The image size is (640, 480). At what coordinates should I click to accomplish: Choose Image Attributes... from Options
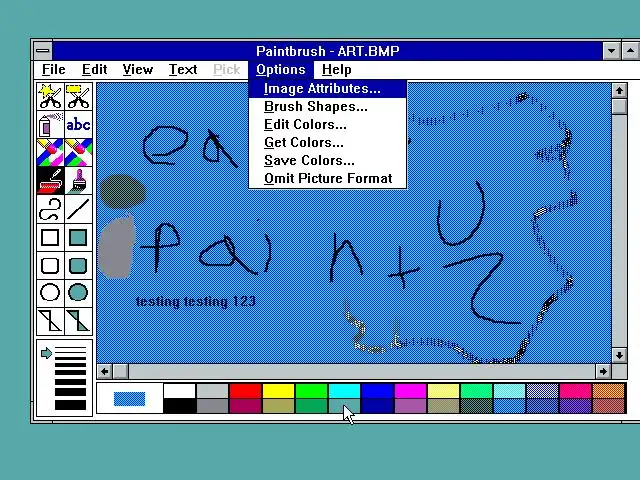click(328, 89)
